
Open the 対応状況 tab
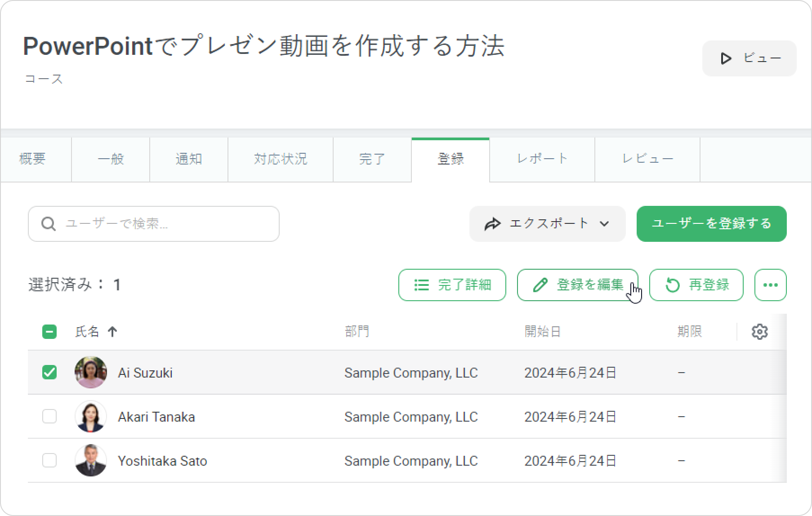(x=280, y=159)
